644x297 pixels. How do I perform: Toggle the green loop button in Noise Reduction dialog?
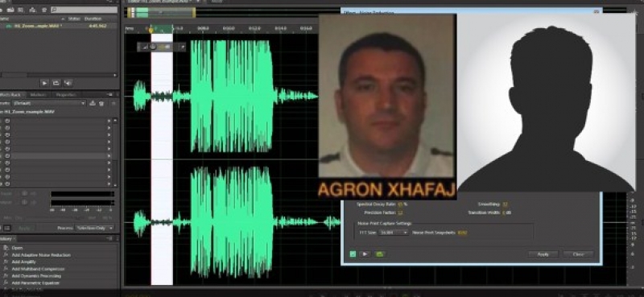(x=379, y=254)
